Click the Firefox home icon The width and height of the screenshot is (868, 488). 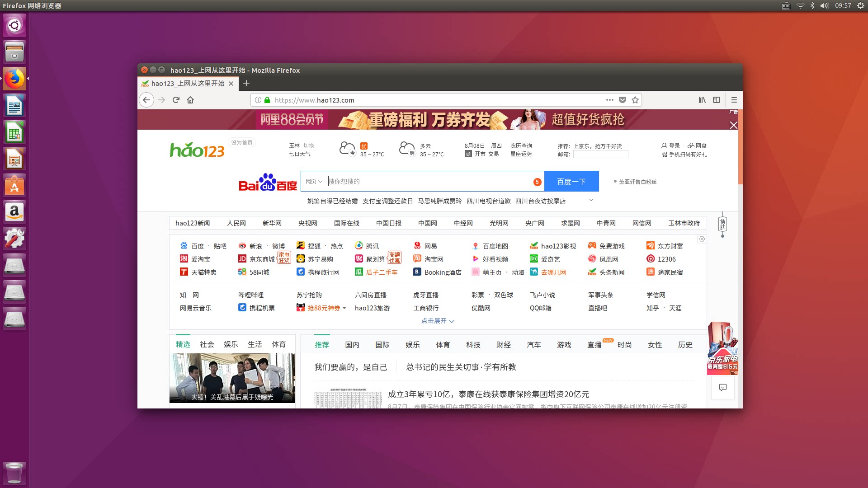190,100
